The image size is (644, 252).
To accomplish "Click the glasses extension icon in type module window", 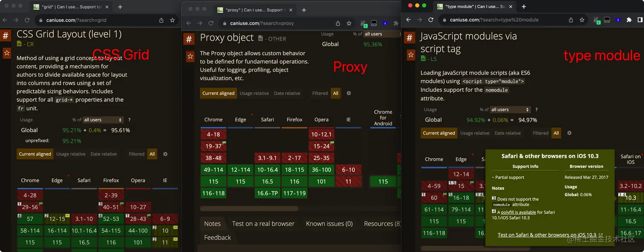I will pyautogui.click(x=607, y=20).
